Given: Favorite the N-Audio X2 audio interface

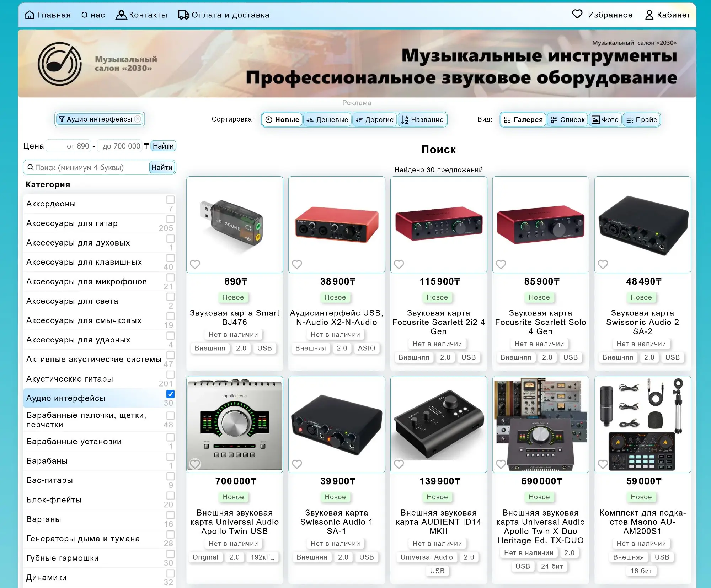Looking at the screenshot, I should click(297, 264).
